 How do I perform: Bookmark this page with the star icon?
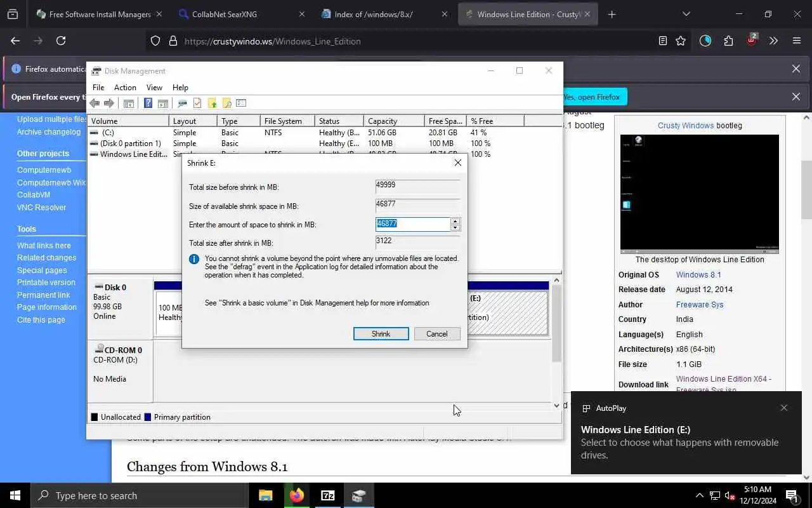681,41
